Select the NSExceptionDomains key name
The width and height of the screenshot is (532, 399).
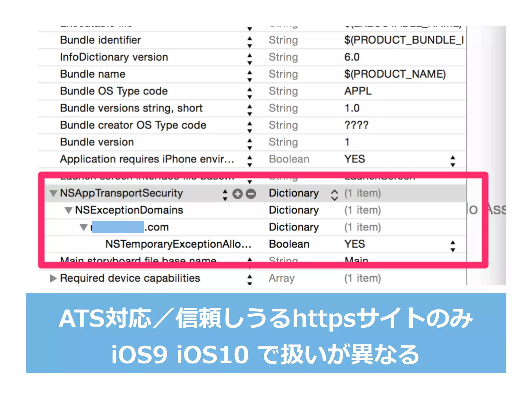pyautogui.click(x=129, y=210)
